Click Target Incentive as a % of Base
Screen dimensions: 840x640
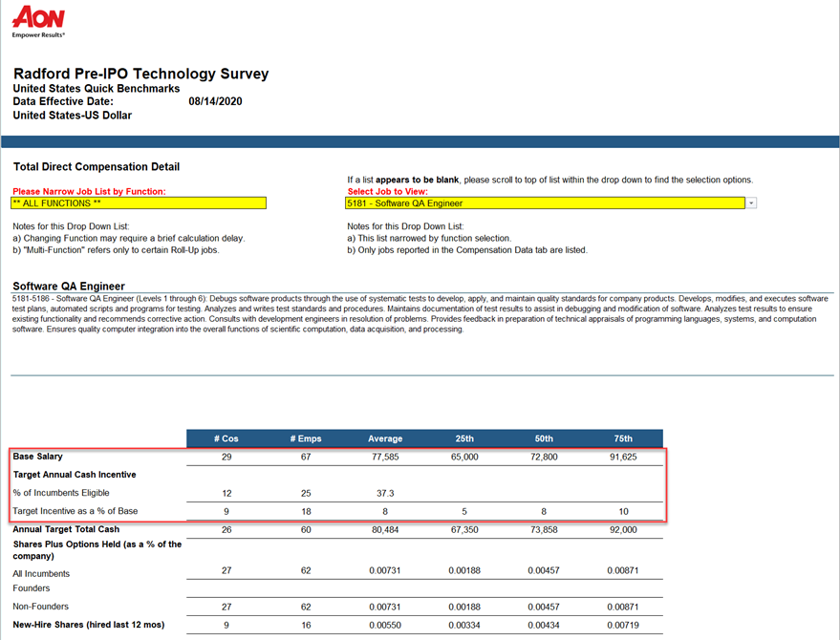click(x=75, y=511)
